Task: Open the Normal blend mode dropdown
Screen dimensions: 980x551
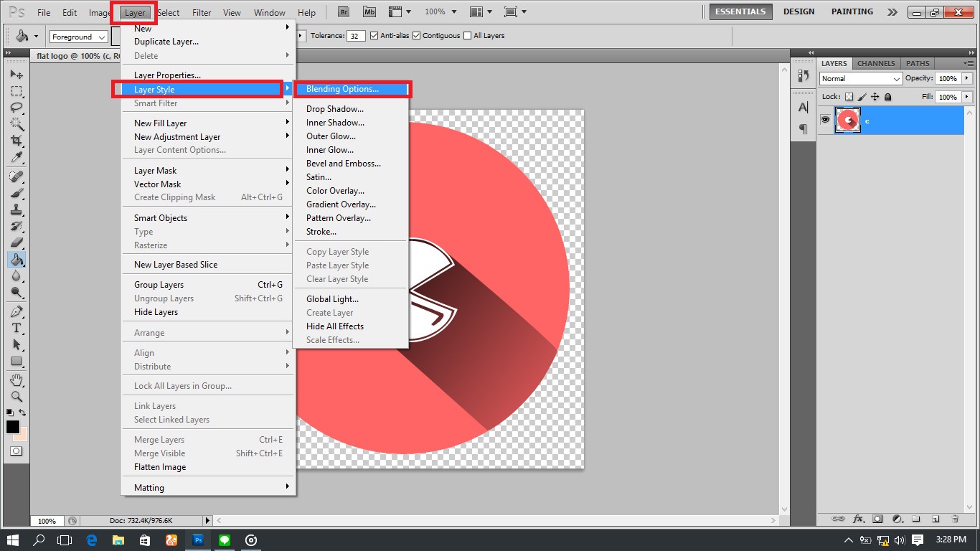Action: pyautogui.click(x=860, y=78)
